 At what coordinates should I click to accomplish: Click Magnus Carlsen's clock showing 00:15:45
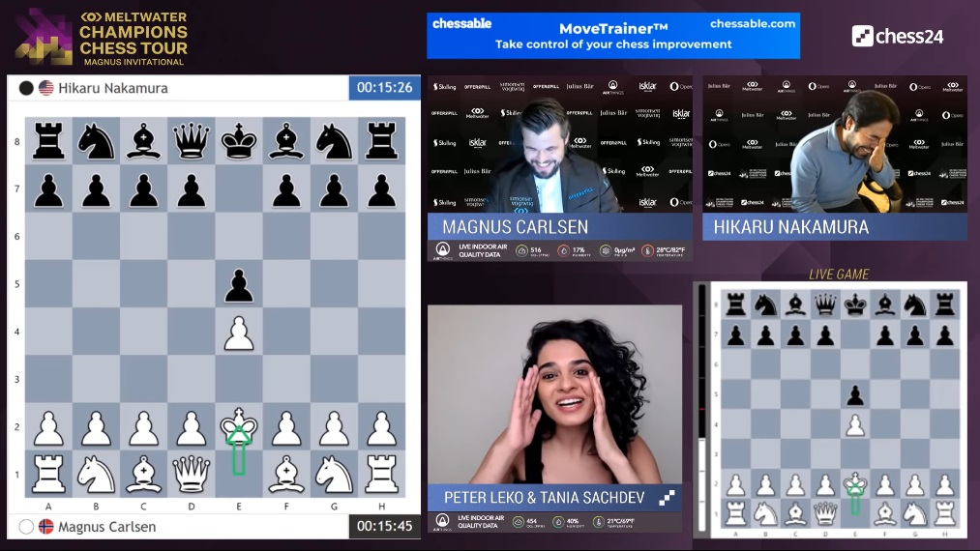pyautogui.click(x=384, y=527)
